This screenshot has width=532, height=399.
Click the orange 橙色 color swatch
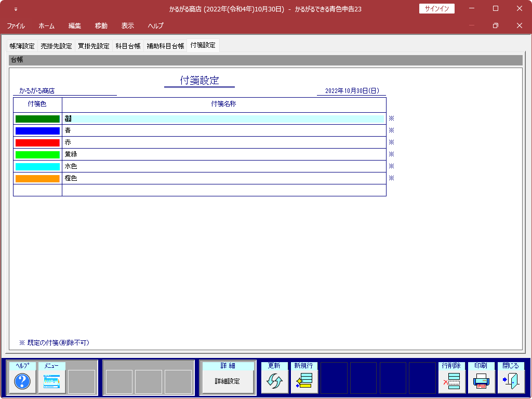pyautogui.click(x=37, y=179)
